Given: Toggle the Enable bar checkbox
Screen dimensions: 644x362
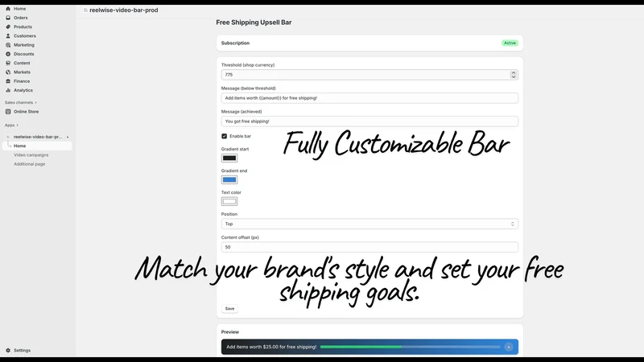Looking at the screenshot, I should [x=225, y=136].
